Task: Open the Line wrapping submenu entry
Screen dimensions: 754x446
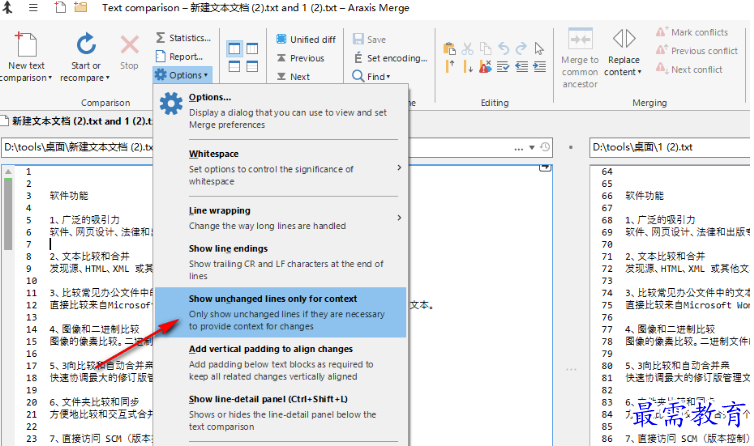Action: click(x=281, y=218)
